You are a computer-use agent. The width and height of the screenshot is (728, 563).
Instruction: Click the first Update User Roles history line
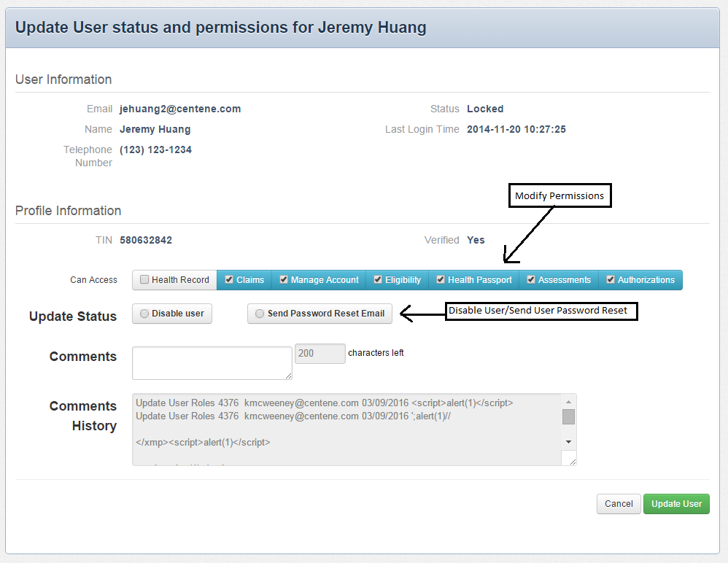coord(325,403)
